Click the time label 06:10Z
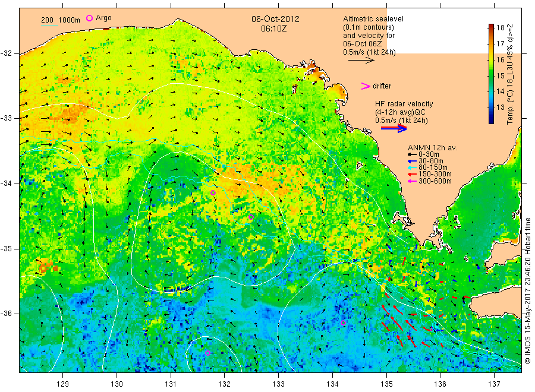 pos(273,29)
